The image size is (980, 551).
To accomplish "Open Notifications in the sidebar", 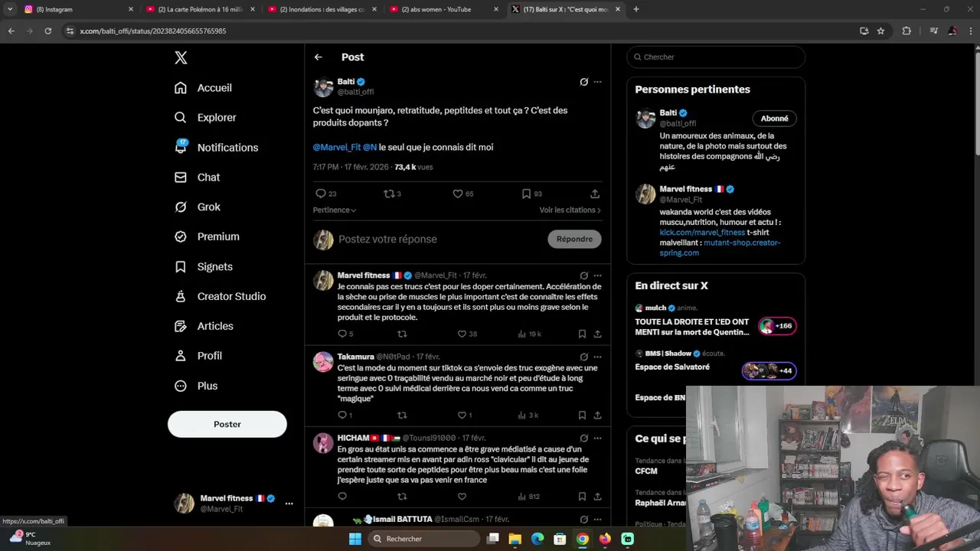I will tap(216, 148).
